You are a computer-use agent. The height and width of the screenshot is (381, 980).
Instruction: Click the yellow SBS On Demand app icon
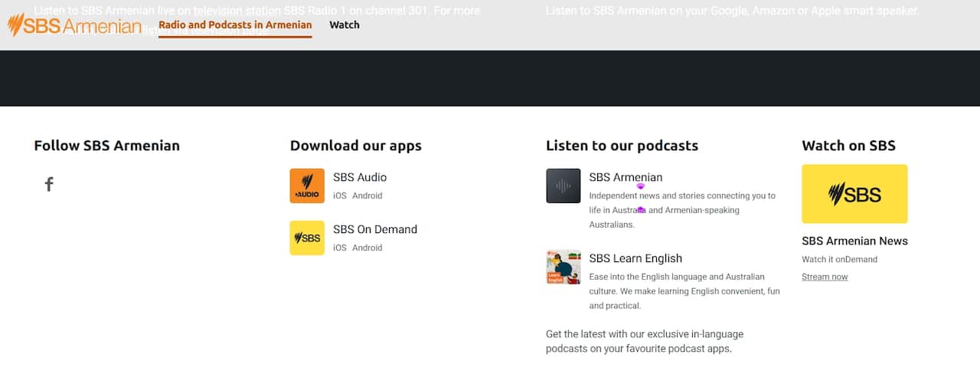pyautogui.click(x=307, y=238)
